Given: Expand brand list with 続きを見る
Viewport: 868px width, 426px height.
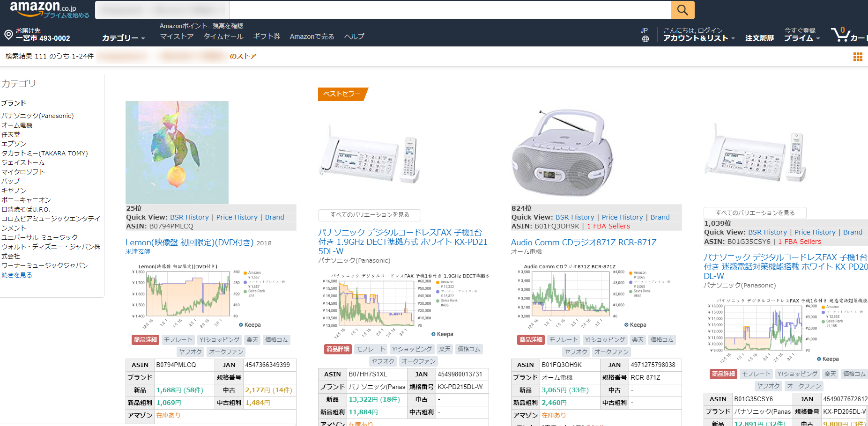Looking at the screenshot, I should coord(17,275).
